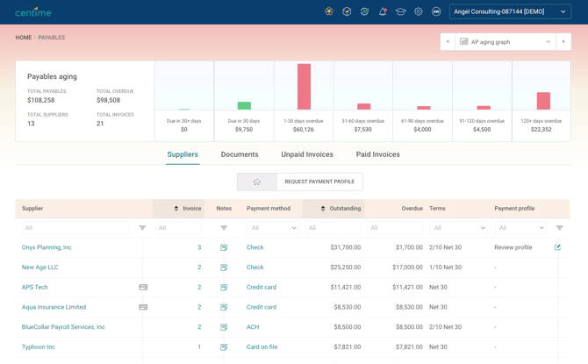Click the card icon in Aqua Insurance row
The height and width of the screenshot is (364, 588).
click(143, 307)
